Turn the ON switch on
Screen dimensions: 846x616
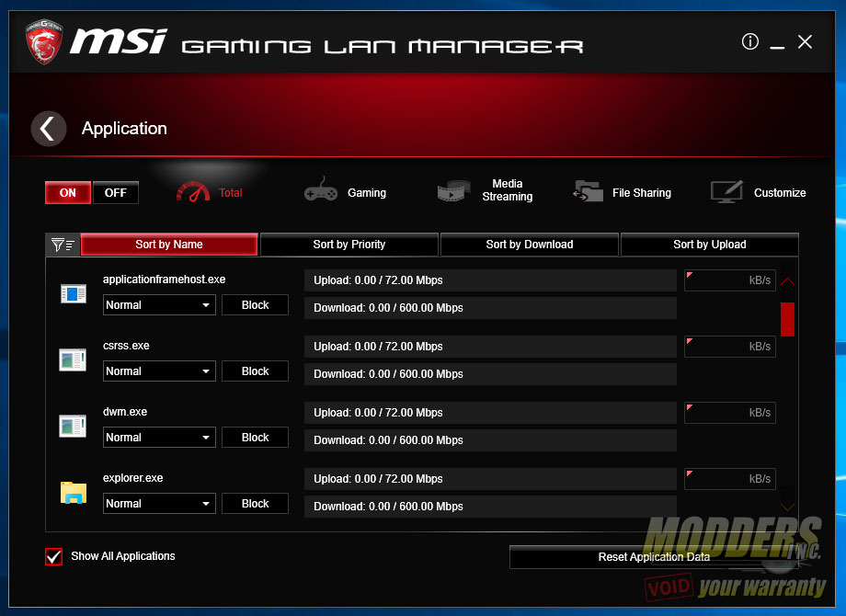tap(68, 192)
